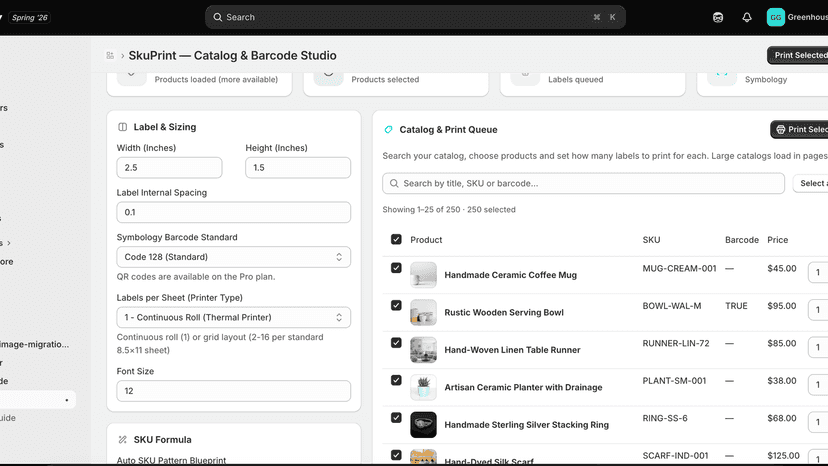The width and height of the screenshot is (828, 466).
Task: Click the Symbology summary card
Action: pyautogui.click(x=763, y=83)
